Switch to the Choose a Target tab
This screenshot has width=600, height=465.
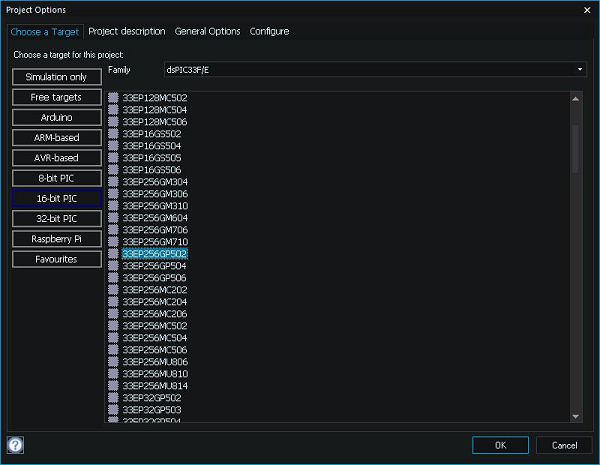tap(45, 32)
